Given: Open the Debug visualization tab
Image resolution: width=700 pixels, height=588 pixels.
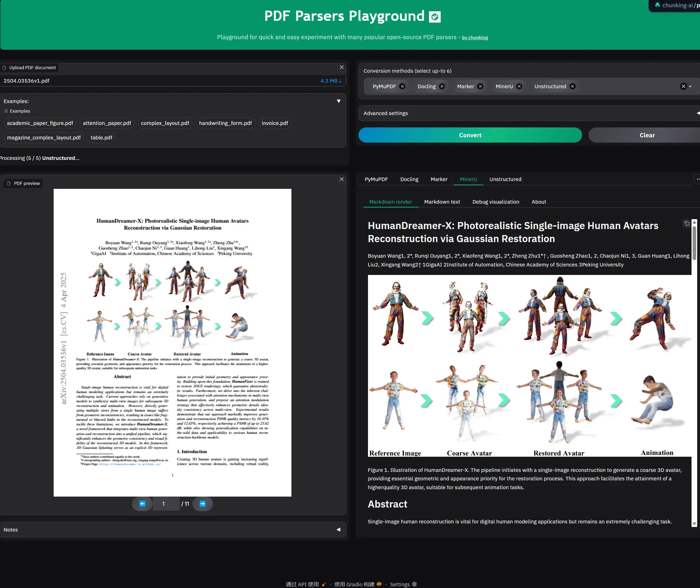Looking at the screenshot, I should pyautogui.click(x=496, y=202).
